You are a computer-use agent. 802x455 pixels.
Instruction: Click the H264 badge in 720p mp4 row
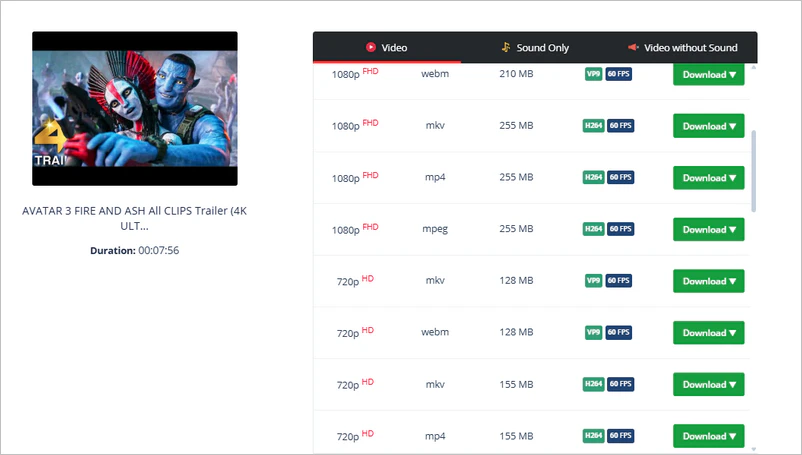tap(593, 435)
